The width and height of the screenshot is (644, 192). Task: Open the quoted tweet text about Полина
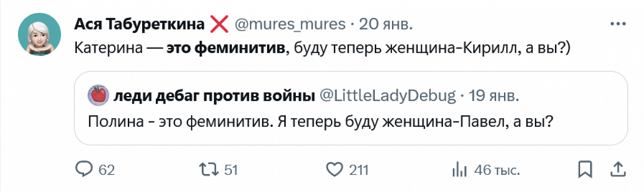pos(319,123)
